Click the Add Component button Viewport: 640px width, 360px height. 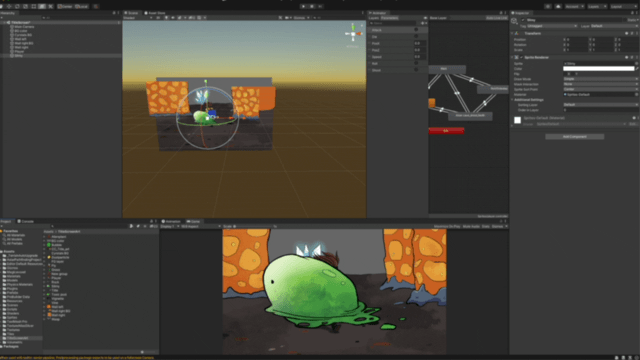click(x=574, y=137)
